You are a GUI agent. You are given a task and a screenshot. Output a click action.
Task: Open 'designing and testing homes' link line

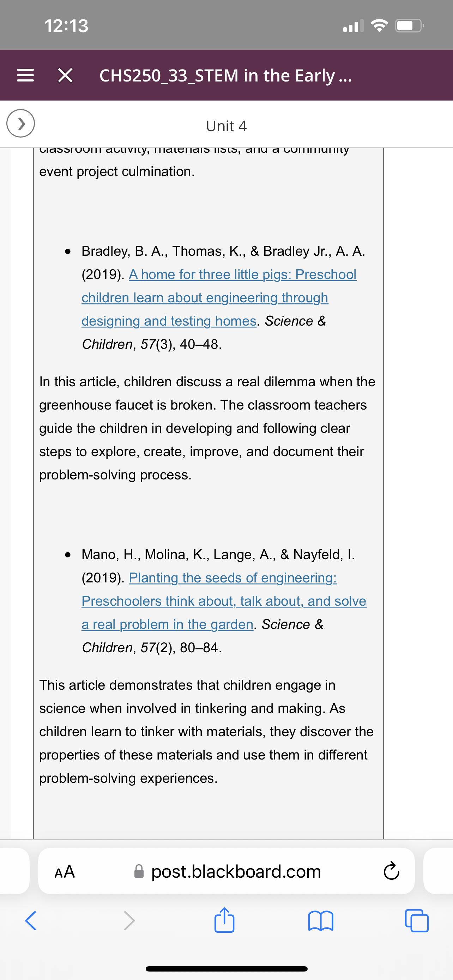[x=169, y=321]
